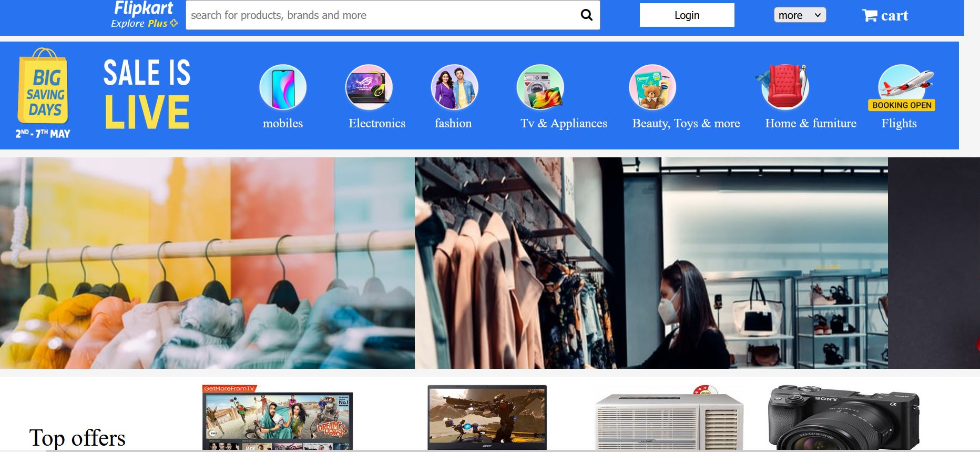Select the window air conditioner offer

(x=669, y=418)
